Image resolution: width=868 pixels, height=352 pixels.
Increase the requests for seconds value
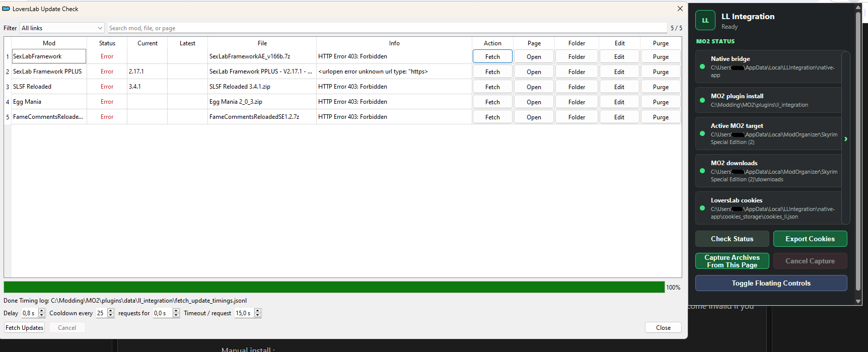(176, 311)
